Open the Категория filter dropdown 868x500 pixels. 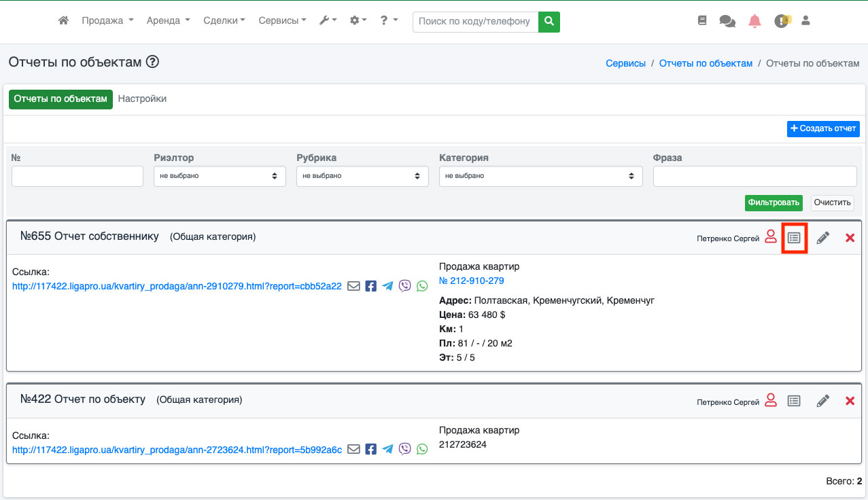(x=540, y=176)
